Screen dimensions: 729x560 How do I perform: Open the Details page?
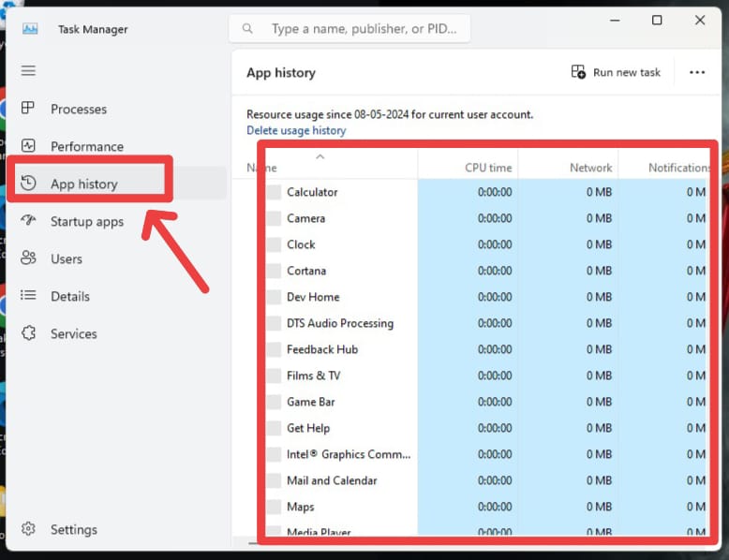coord(70,296)
